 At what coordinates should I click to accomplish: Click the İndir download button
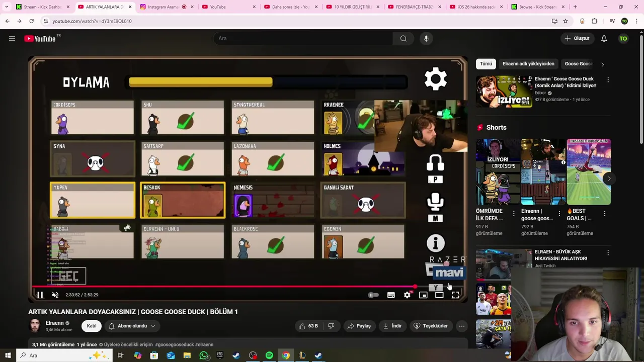click(x=392, y=326)
